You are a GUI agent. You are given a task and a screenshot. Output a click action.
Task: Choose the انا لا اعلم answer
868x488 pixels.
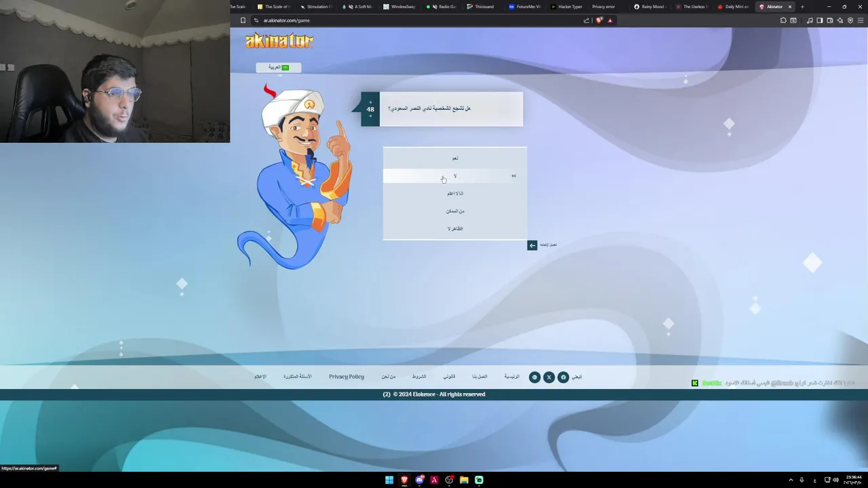[455, 193]
